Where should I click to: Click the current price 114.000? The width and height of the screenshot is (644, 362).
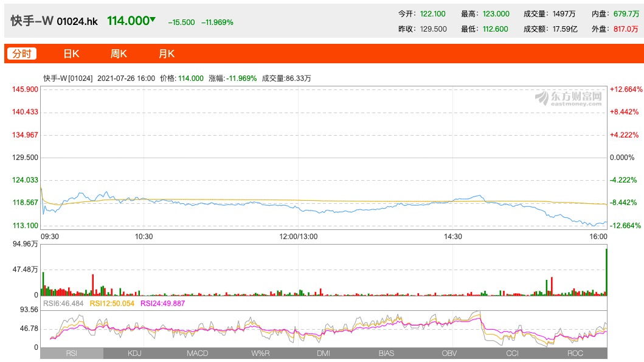pos(128,21)
